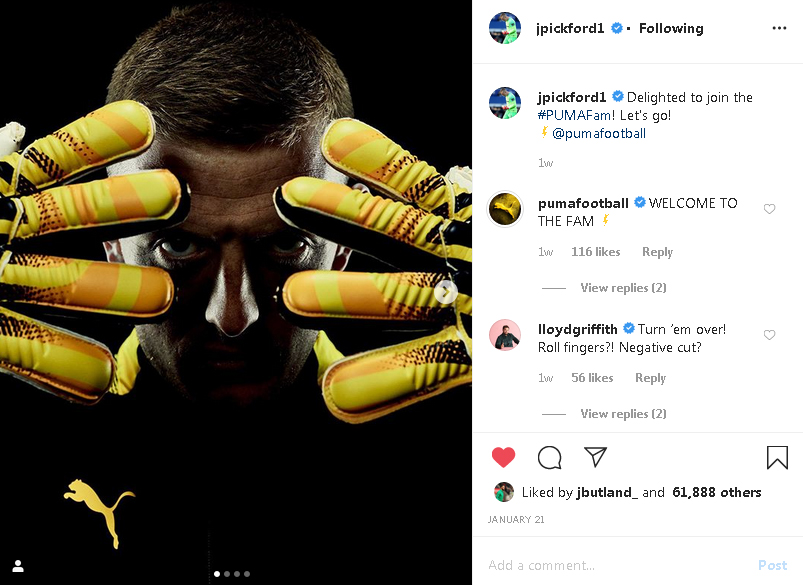
Task: Show tagged people icon on photo
Action: pyautogui.click(x=18, y=566)
